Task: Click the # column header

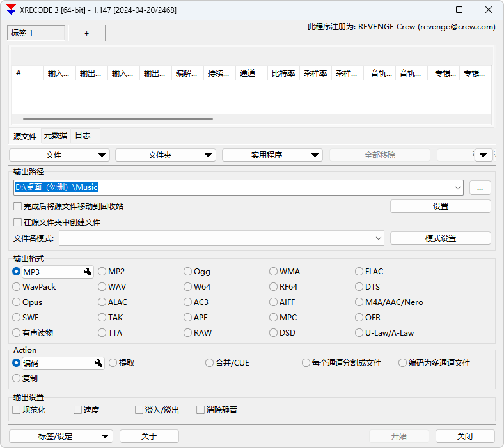Action: click(x=28, y=73)
